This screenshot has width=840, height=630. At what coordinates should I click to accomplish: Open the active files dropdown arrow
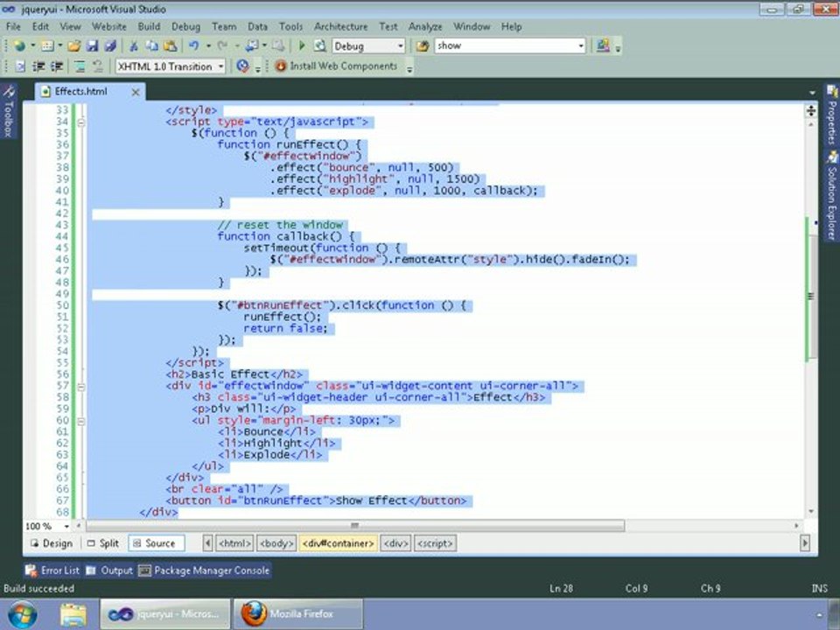point(812,93)
